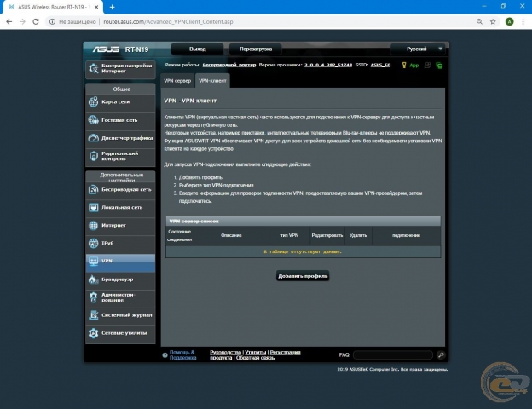Click the browser zoom magnifier icon
Screen dimensions: 532x409
tap(479, 21)
